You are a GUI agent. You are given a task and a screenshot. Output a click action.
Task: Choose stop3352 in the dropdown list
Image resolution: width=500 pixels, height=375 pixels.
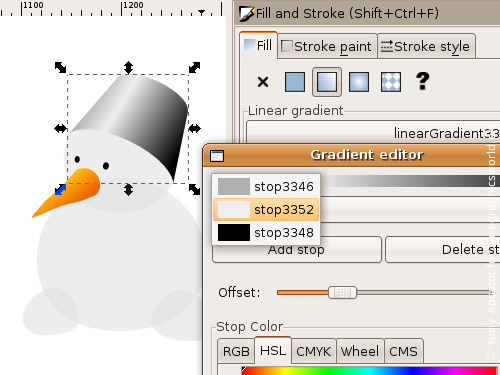point(266,210)
